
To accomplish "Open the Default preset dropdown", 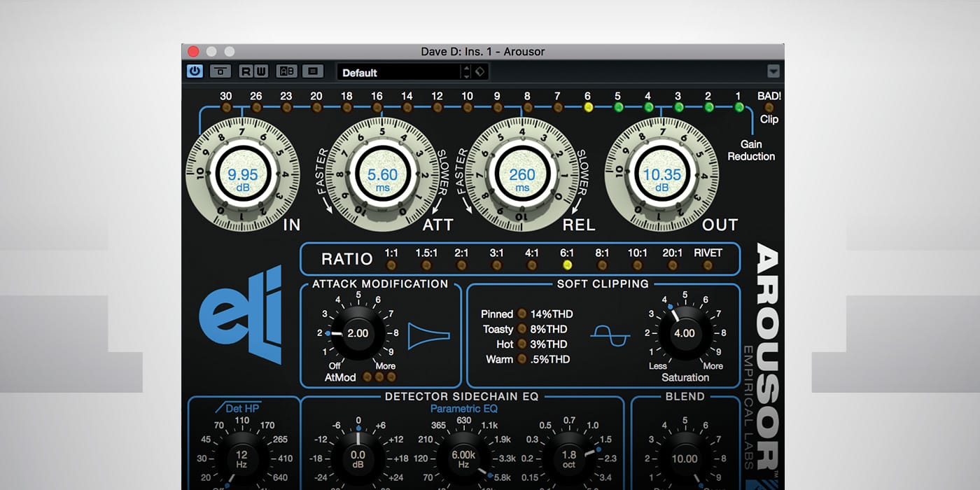I will [398, 72].
